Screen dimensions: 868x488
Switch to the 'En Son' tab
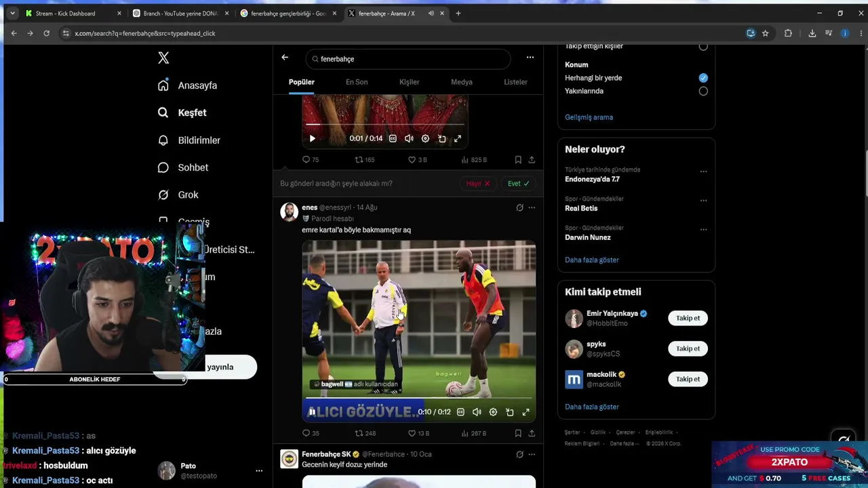tap(357, 82)
